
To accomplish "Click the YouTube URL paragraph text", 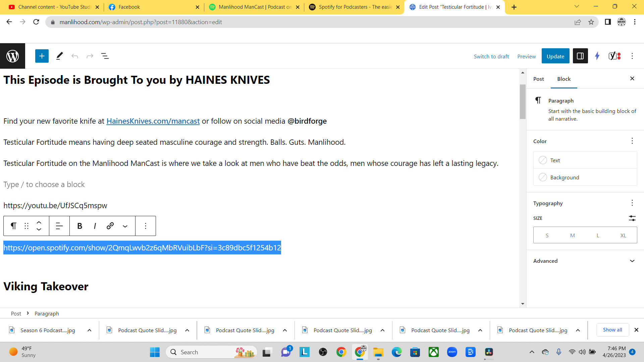I will tap(55, 205).
